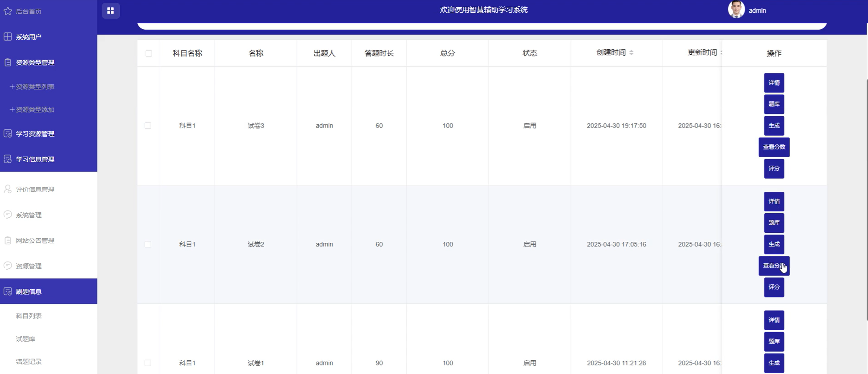This screenshot has height=374, width=868.
Task: Click cell 2025-04-30 11:21:28
Action: click(616, 363)
